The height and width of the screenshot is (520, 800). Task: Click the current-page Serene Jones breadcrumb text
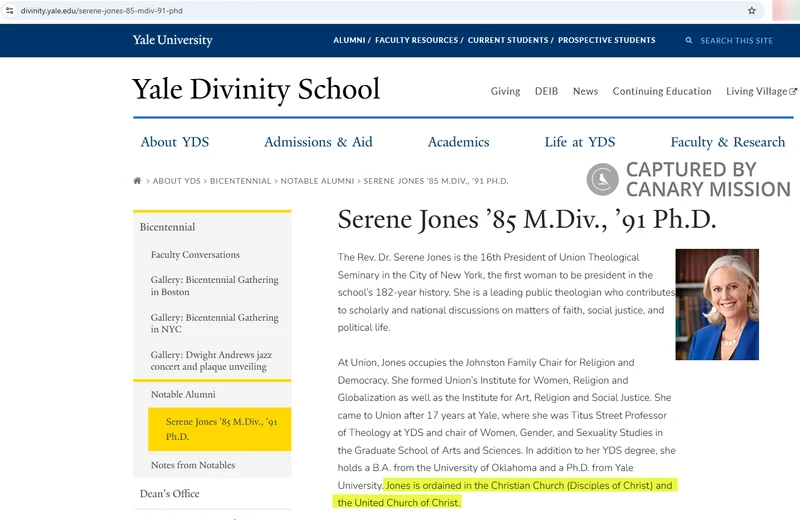(436, 181)
